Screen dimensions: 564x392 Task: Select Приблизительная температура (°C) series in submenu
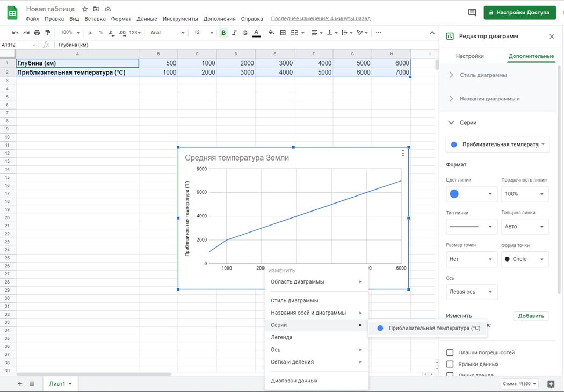(428, 328)
